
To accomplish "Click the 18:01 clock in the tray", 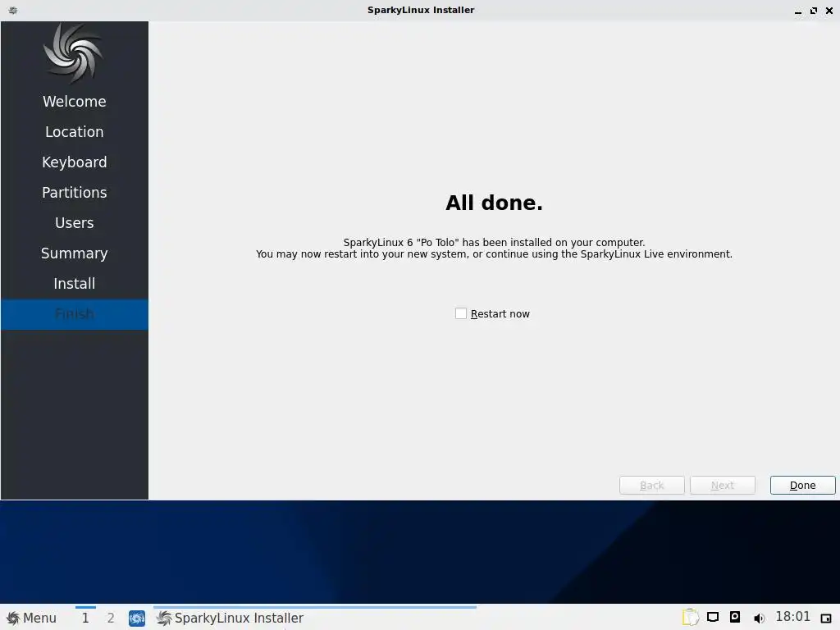I will point(793,617).
